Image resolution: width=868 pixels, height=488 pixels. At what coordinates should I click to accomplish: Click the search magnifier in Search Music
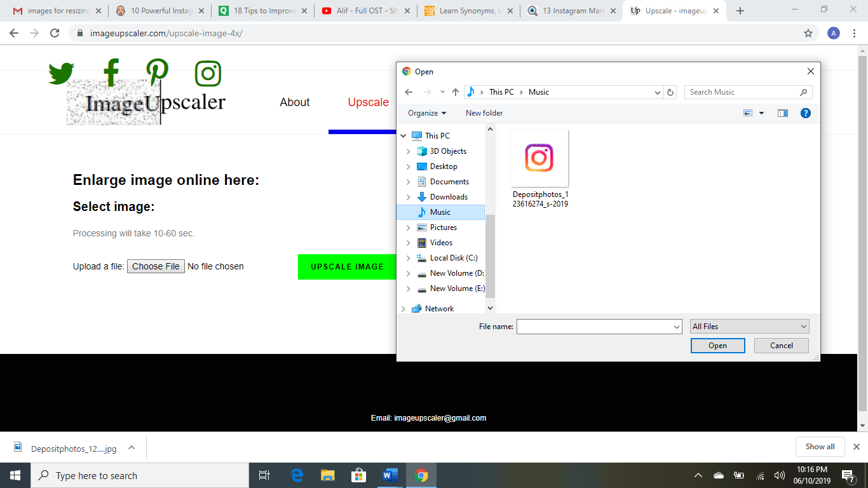pyautogui.click(x=804, y=92)
